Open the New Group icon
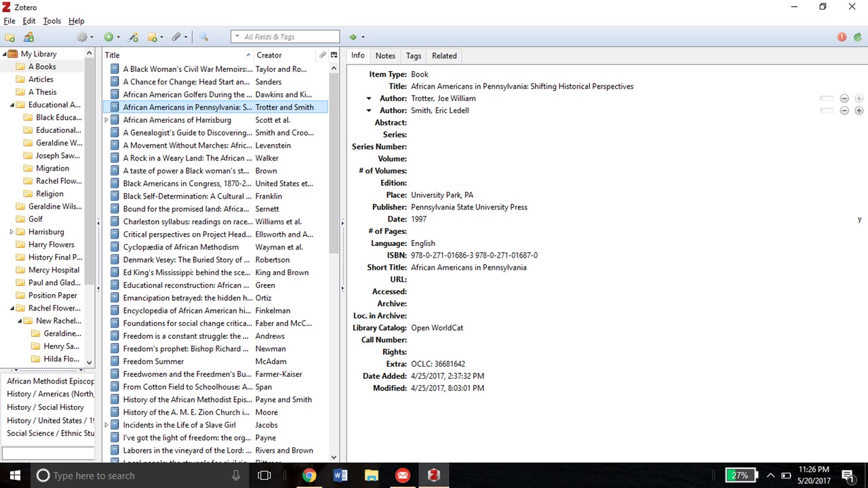The height and width of the screenshot is (488, 868). [x=28, y=37]
